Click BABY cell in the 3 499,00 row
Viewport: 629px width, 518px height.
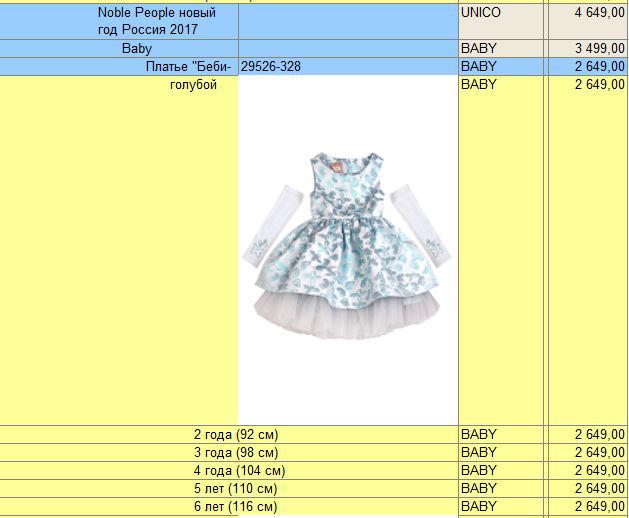coord(479,48)
